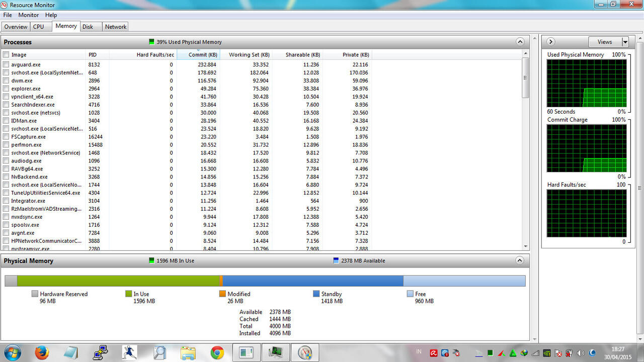Sort by the Working Set (KB) column

tap(246, 55)
